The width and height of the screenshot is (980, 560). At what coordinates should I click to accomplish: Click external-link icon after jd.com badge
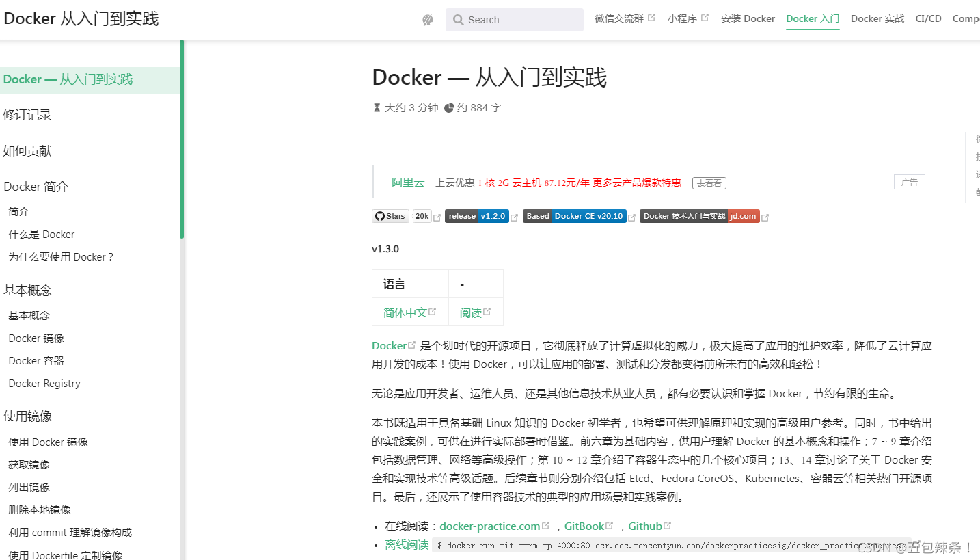point(765,218)
